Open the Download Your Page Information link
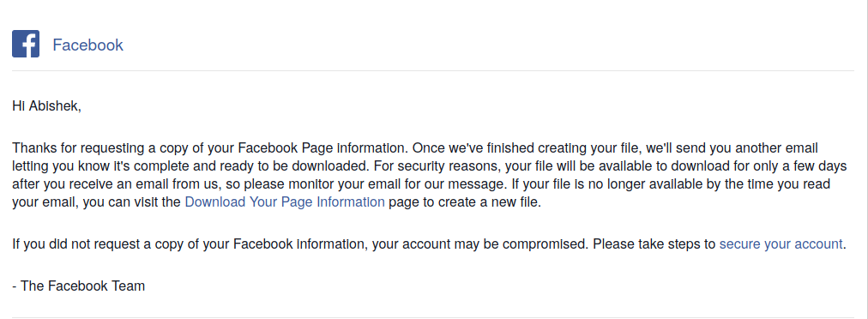Image resolution: width=868 pixels, height=319 pixels. [x=285, y=202]
